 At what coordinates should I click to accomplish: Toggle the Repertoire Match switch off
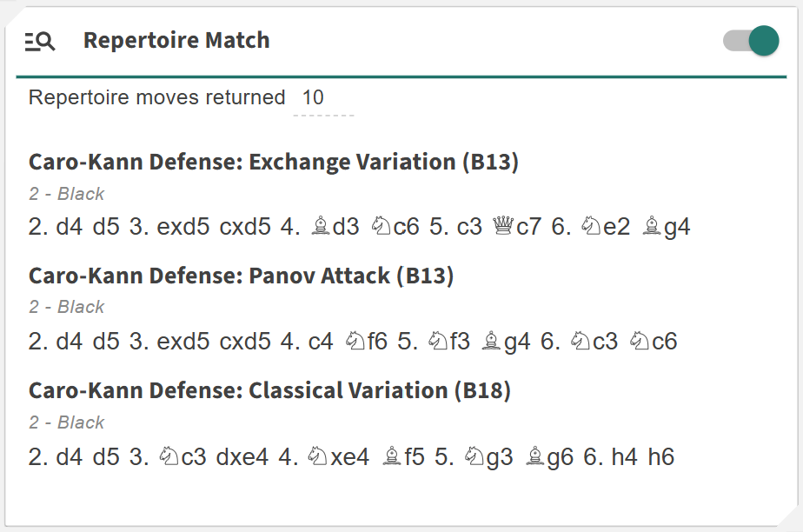click(x=751, y=41)
